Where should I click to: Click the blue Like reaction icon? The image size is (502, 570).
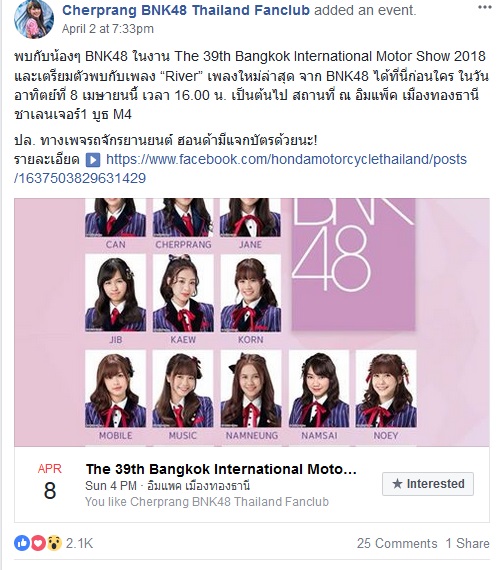[22, 543]
